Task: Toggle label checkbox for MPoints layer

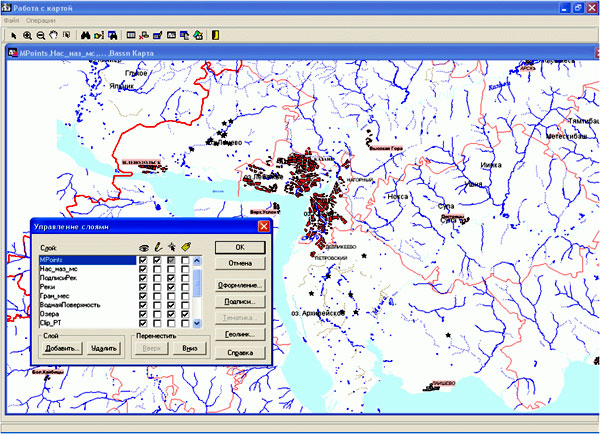Action: click(185, 260)
